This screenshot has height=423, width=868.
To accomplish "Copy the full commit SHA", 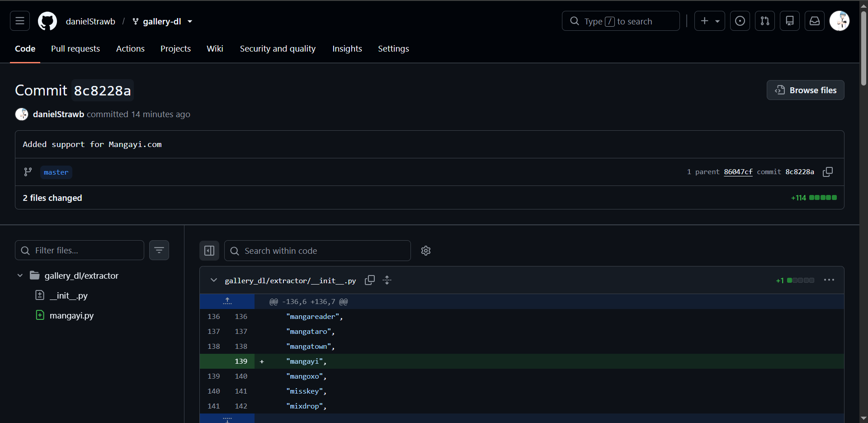I will (x=828, y=172).
